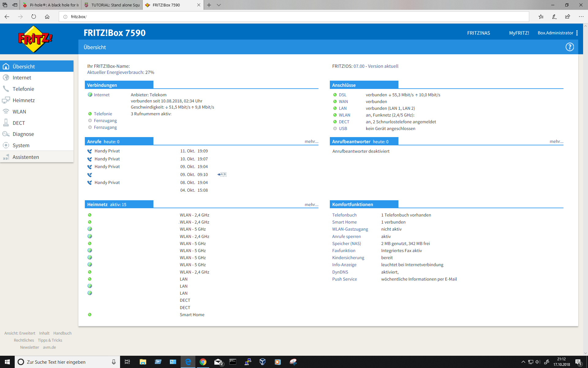Viewport: 588px width, 368px height.
Task: Click the Edge add notes pen icon
Action: 554,17
